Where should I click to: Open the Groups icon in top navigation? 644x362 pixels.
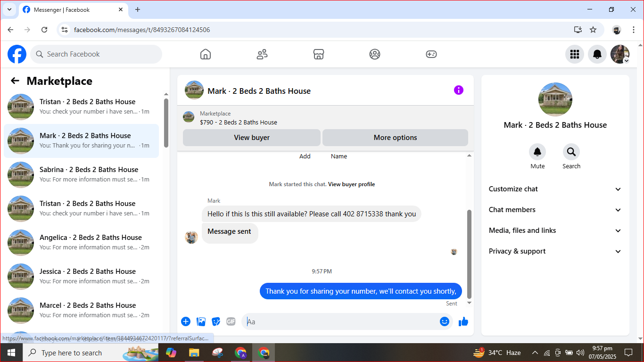375,54
